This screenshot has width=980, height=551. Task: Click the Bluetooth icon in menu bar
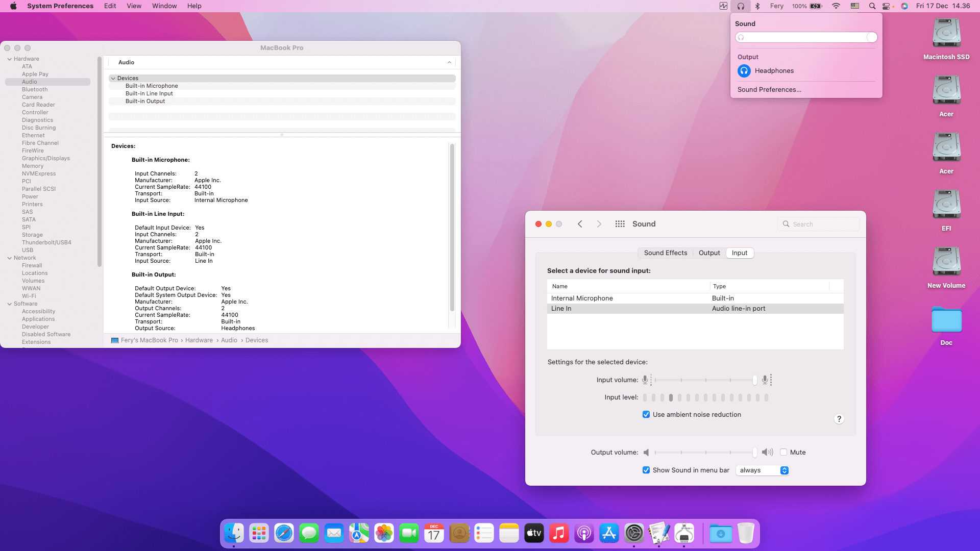[757, 6]
